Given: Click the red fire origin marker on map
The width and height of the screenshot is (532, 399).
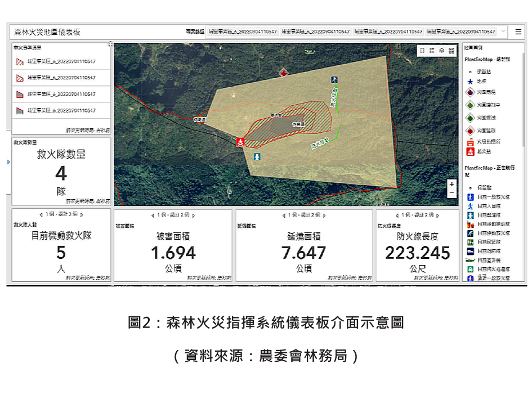Looking at the screenshot, I should click(240, 142).
